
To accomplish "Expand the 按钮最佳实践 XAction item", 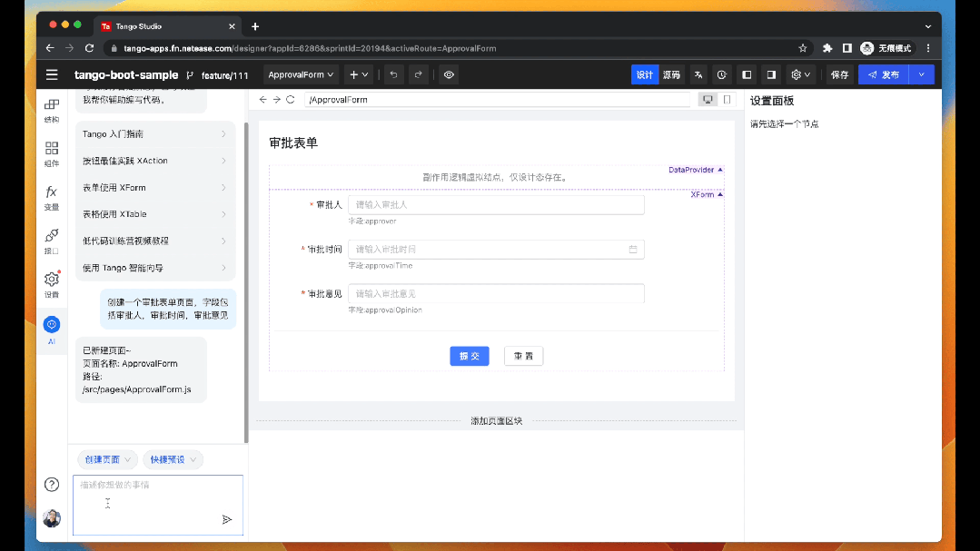I will pos(154,161).
